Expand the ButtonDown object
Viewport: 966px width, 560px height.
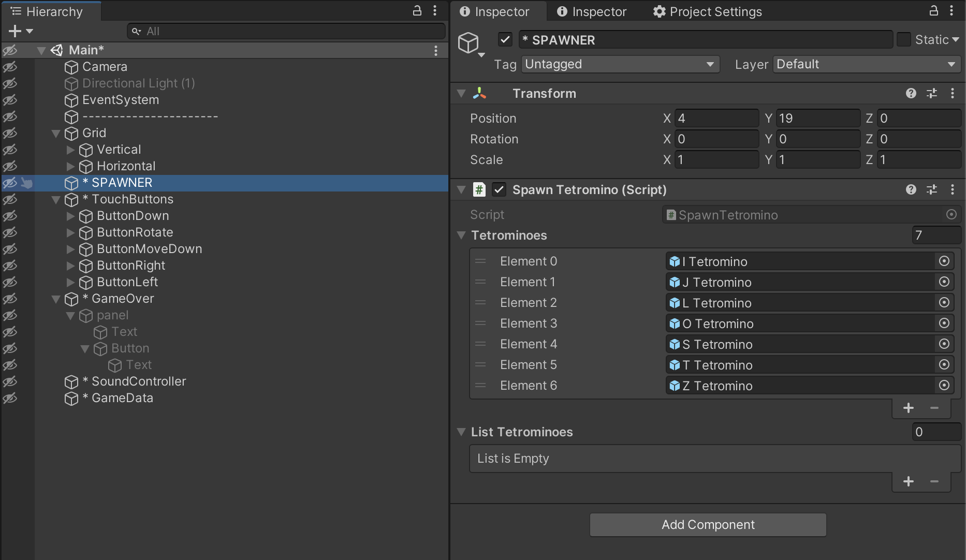70,216
